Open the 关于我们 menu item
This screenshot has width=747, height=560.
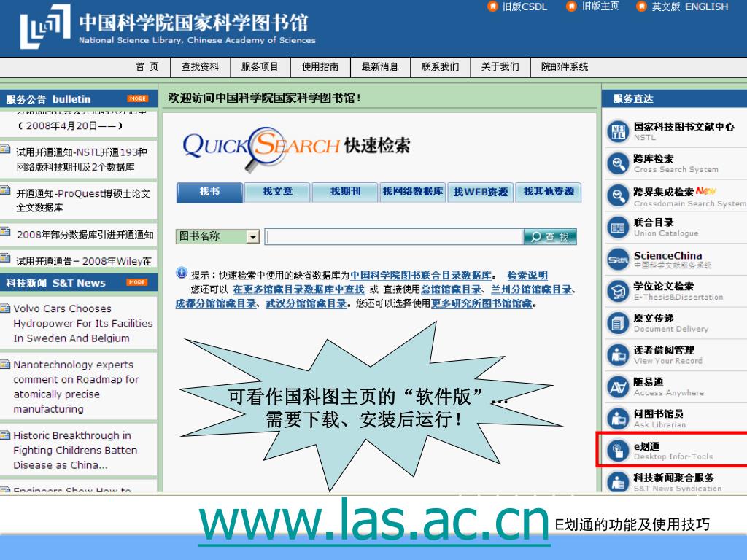point(500,66)
